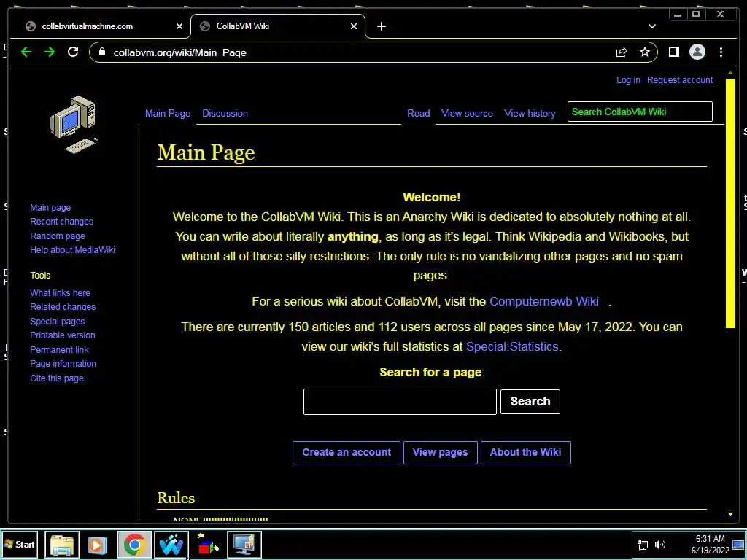The height and width of the screenshot is (560, 747).
Task: Close the collabvirtualmachine.com tab
Action: (x=179, y=26)
